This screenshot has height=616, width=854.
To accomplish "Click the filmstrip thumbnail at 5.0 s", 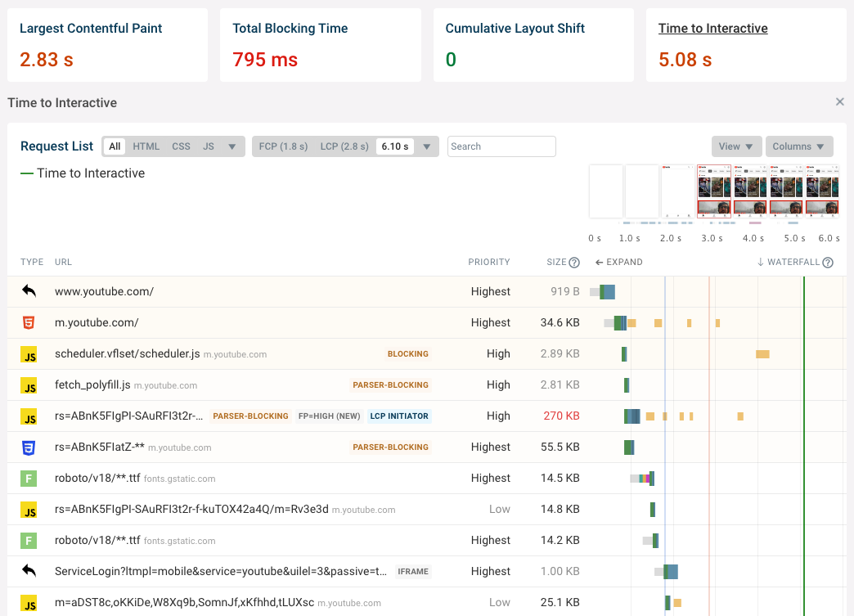I will tap(786, 191).
